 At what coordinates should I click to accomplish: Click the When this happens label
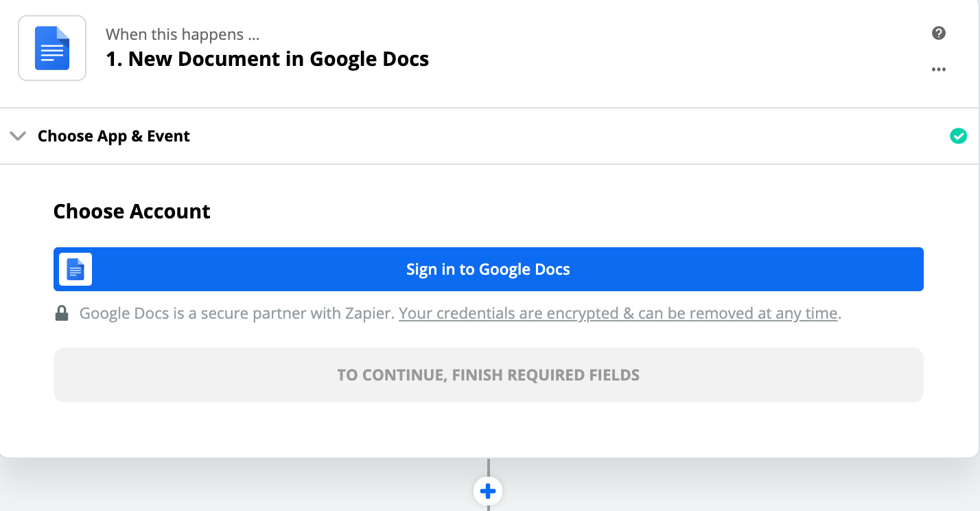coord(183,34)
